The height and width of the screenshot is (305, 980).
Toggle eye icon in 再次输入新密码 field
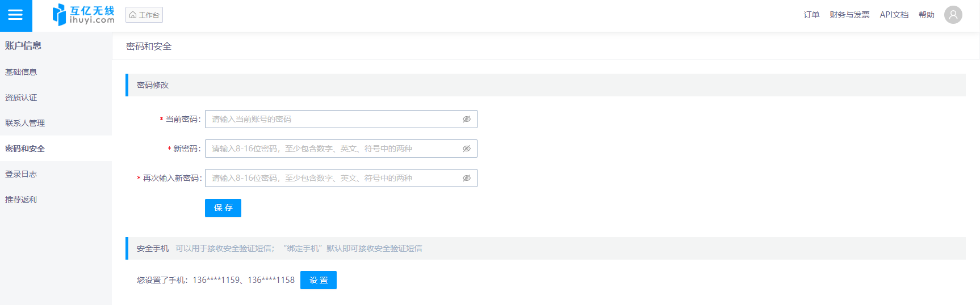tap(466, 178)
